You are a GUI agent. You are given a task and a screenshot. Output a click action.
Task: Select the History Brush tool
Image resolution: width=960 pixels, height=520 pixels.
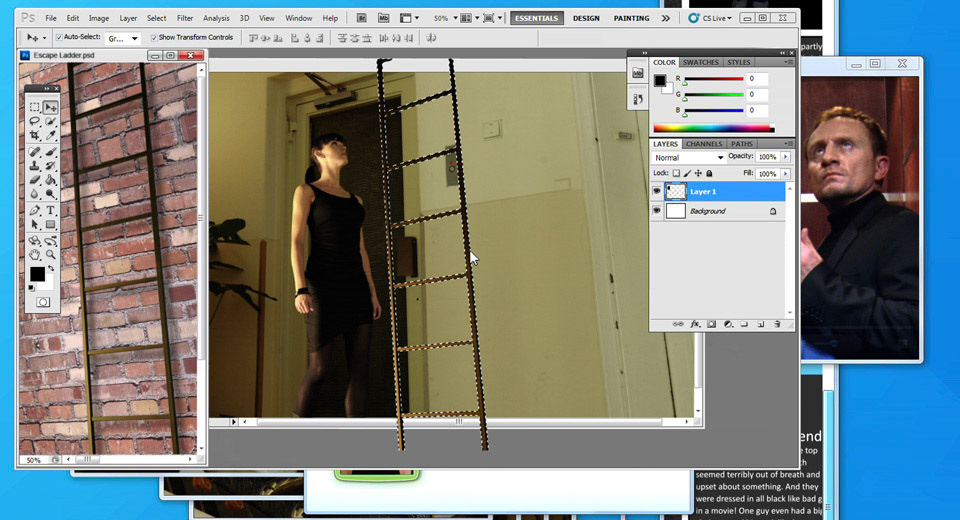(x=50, y=165)
